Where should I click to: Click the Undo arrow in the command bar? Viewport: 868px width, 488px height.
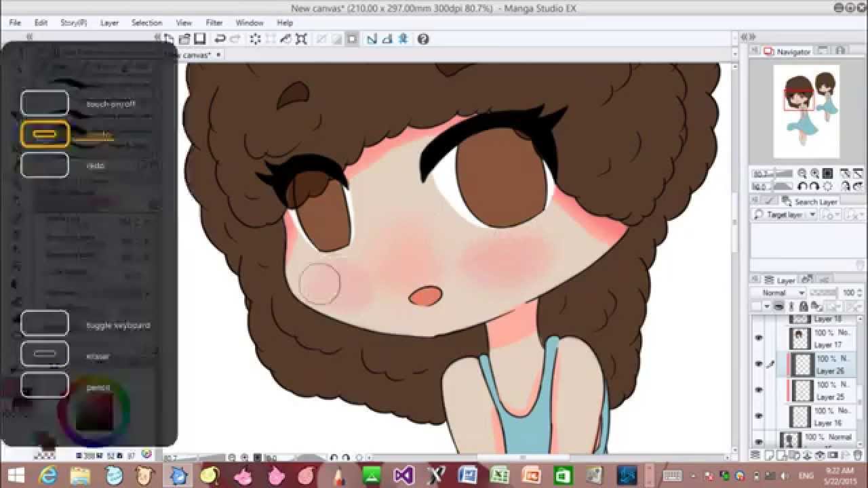click(220, 39)
